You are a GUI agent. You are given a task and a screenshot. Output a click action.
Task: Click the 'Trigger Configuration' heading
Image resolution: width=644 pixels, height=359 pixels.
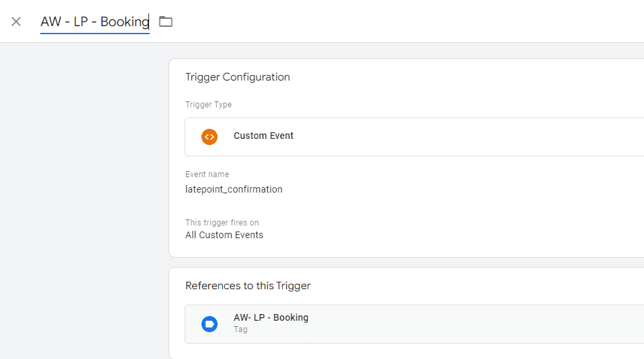(238, 77)
